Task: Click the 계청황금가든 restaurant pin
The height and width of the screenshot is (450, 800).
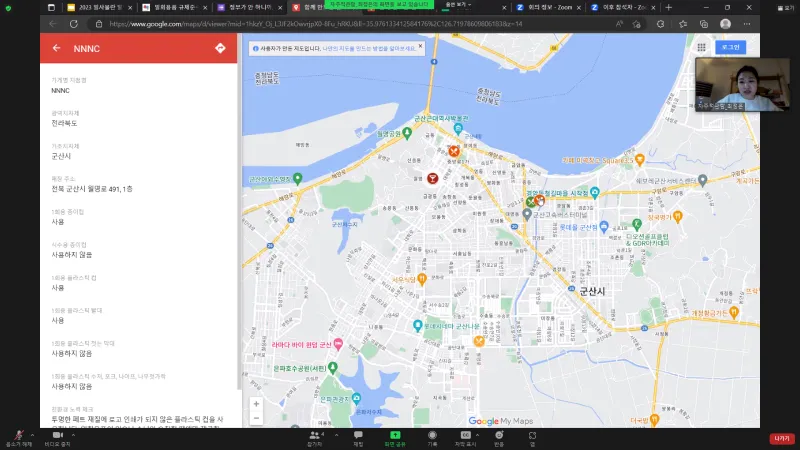Action: [x=734, y=312]
